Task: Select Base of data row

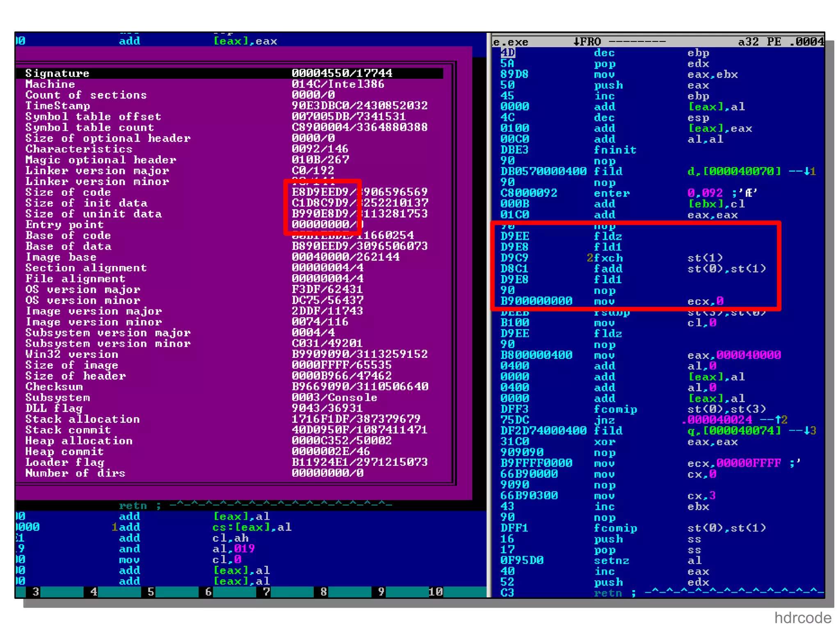Action: click(230, 246)
